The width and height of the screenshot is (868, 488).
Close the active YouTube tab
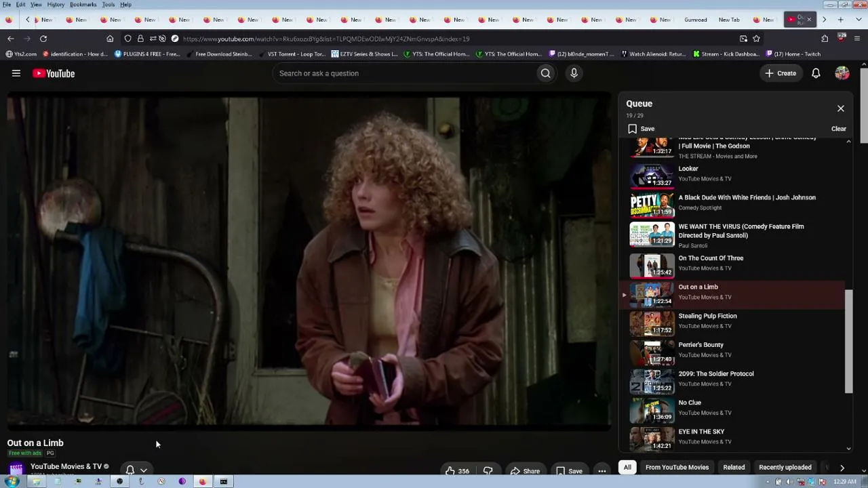coord(809,20)
